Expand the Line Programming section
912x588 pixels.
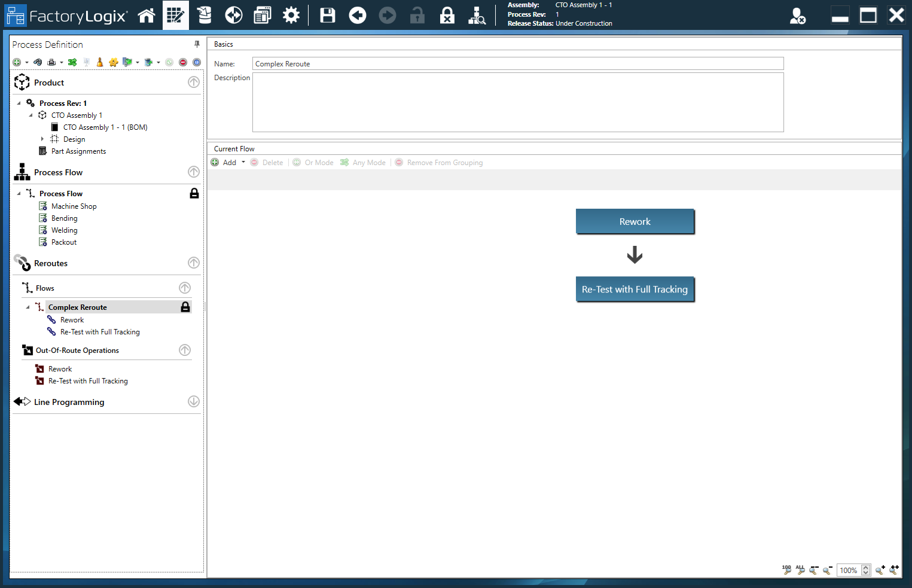pos(194,401)
